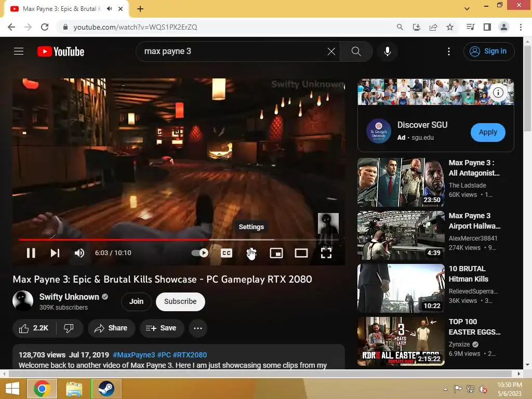Open the YouTube hamburger guide menu
The image size is (532, 399).
click(19, 51)
